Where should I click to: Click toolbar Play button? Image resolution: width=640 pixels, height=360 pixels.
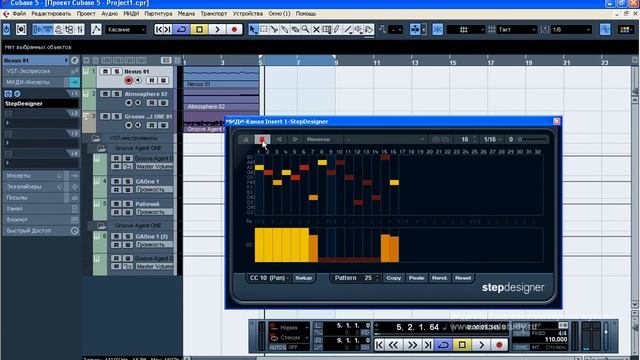click(x=217, y=29)
